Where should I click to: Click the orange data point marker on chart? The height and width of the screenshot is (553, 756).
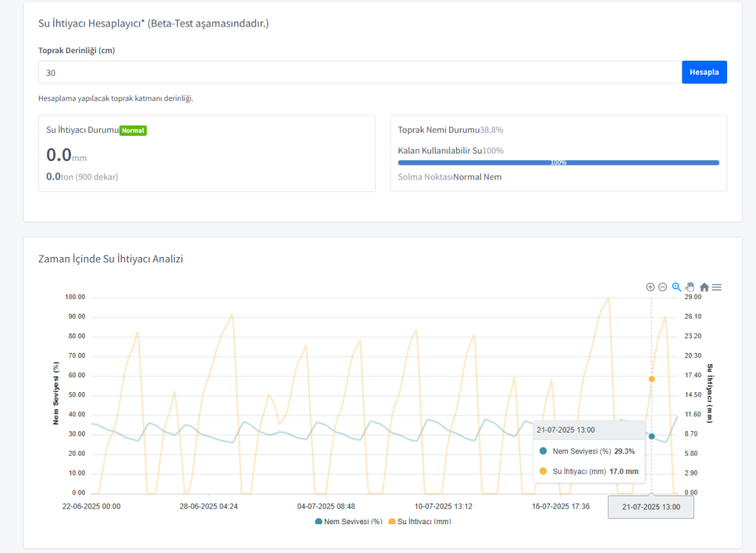(652, 379)
